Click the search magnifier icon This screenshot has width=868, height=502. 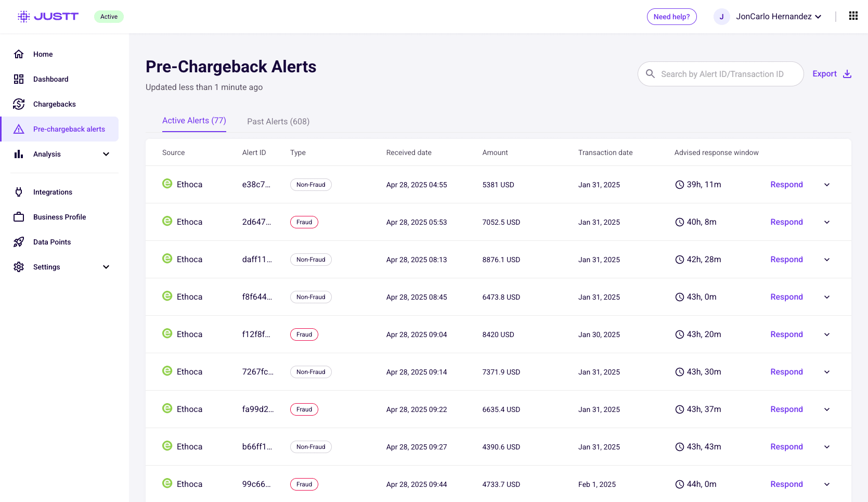coord(650,74)
